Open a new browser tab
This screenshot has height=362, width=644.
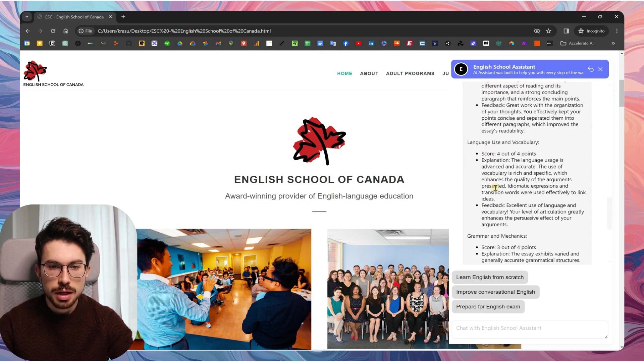tap(123, 17)
